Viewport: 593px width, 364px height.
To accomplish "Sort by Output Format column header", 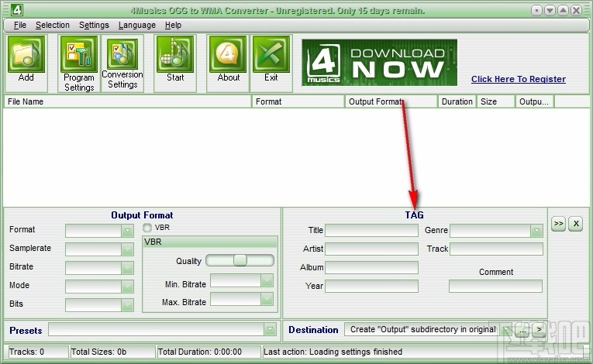I will 391,101.
